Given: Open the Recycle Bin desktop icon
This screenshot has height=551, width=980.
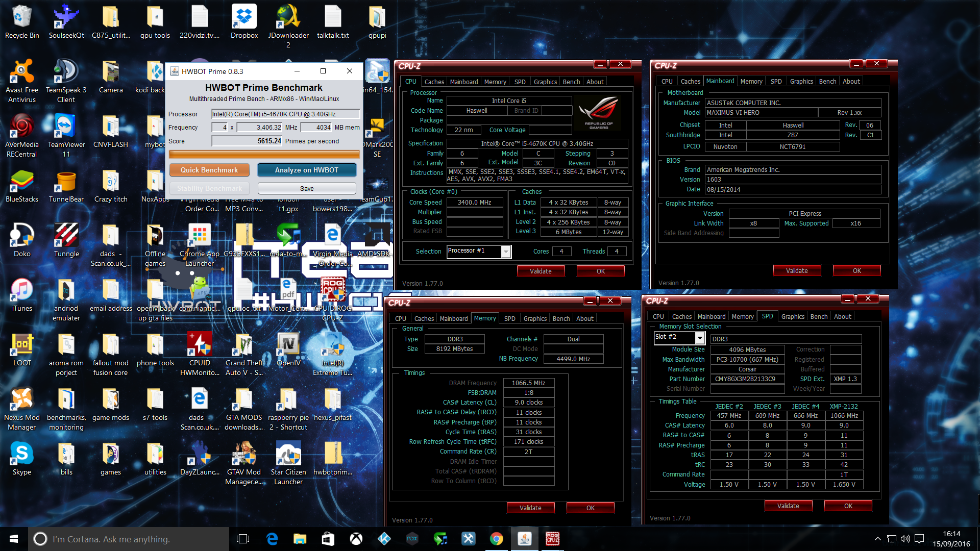Looking at the screenshot, I should click(22, 21).
